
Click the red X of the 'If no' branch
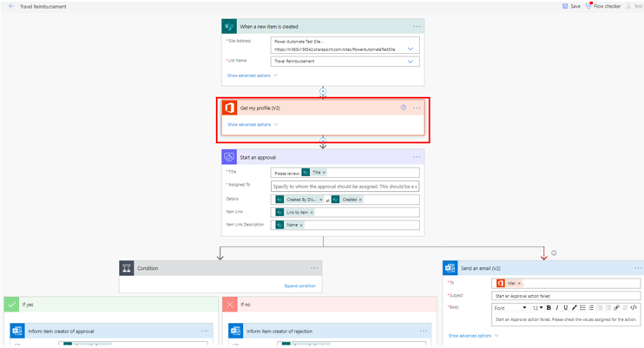coord(230,305)
